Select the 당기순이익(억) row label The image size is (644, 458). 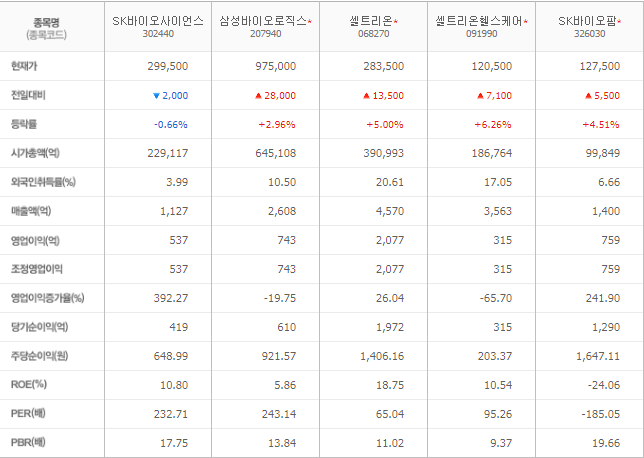(x=39, y=327)
